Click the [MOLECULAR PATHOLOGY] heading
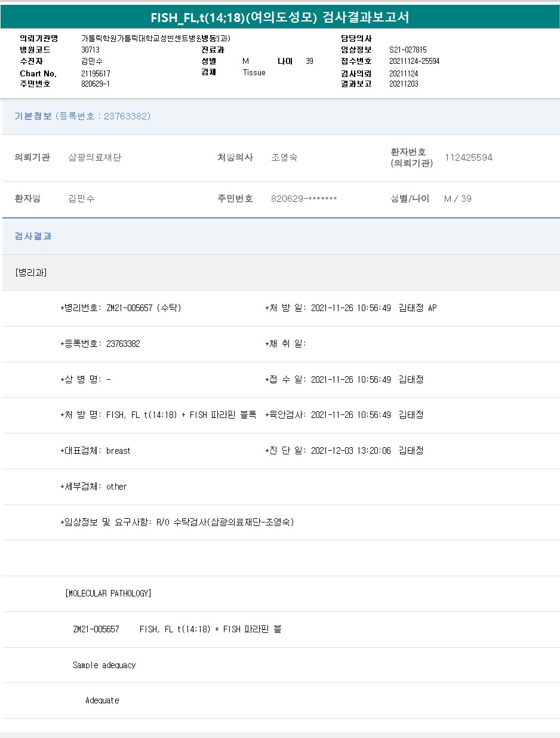 click(108, 594)
